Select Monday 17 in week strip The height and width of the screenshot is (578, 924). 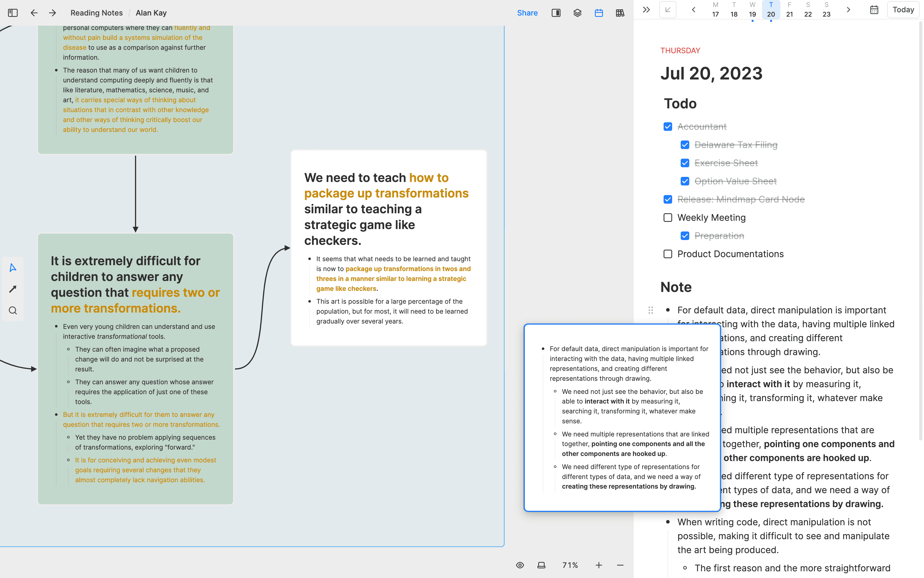(715, 10)
